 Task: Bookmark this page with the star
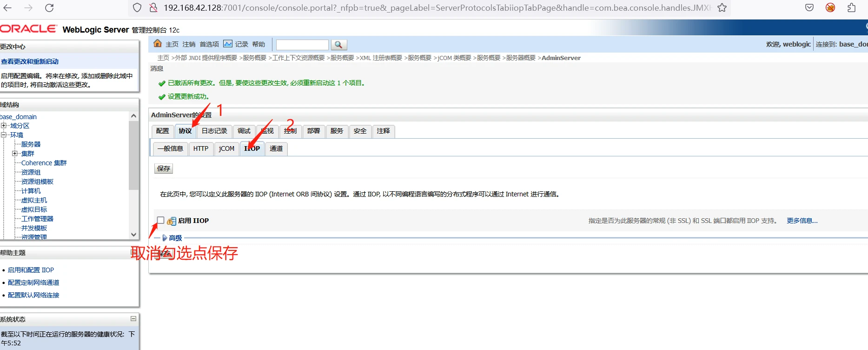(722, 7)
